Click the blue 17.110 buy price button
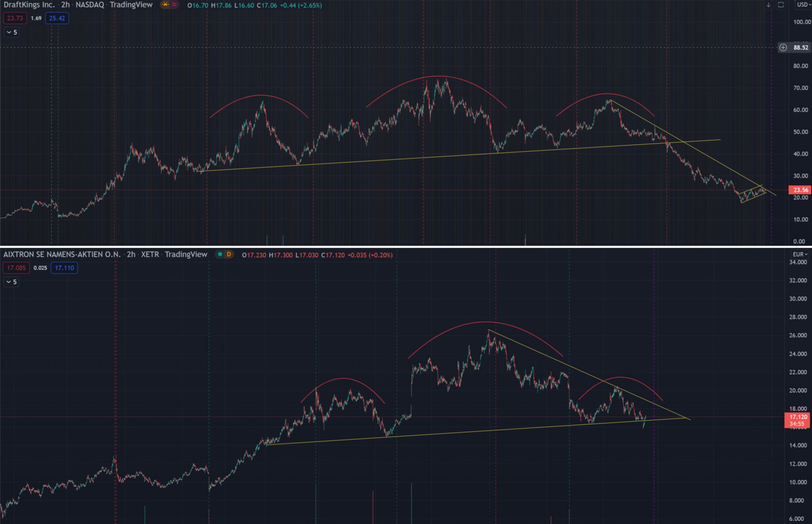Screen dimensions: 812x524 click(x=64, y=268)
